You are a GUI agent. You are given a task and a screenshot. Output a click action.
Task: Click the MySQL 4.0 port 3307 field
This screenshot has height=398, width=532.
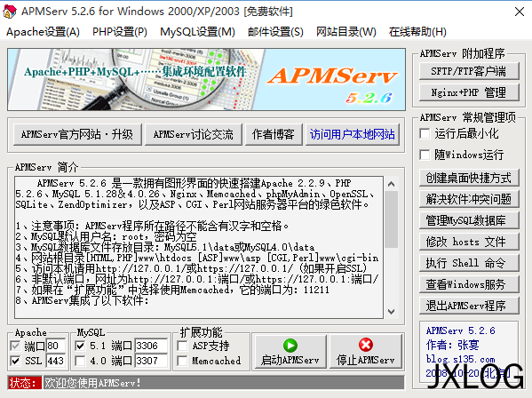point(151,361)
